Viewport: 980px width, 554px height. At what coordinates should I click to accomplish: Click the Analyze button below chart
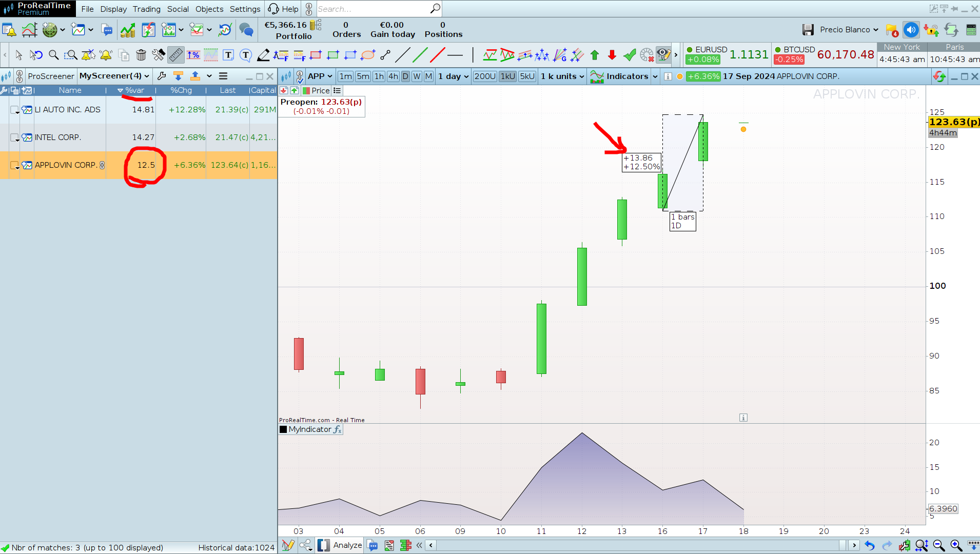click(x=340, y=545)
